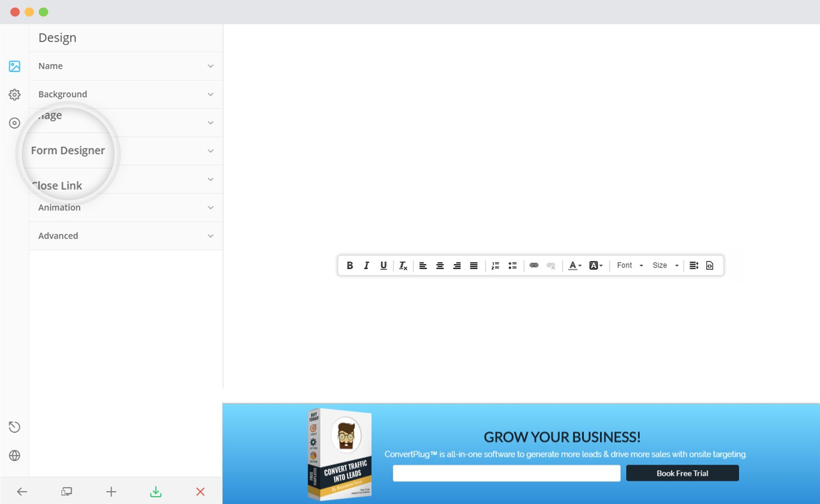This screenshot has height=504, width=820.
Task: Remove the hyperlink
Action: tap(551, 265)
